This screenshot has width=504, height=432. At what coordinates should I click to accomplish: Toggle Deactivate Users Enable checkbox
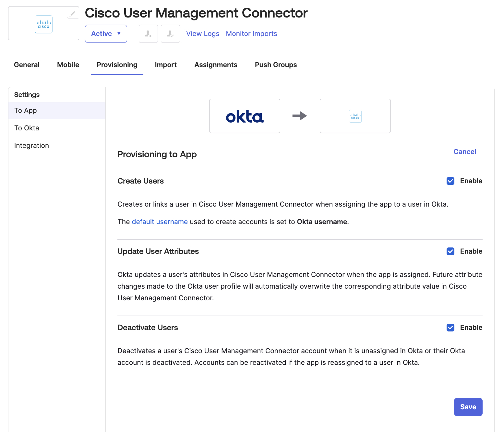click(450, 328)
